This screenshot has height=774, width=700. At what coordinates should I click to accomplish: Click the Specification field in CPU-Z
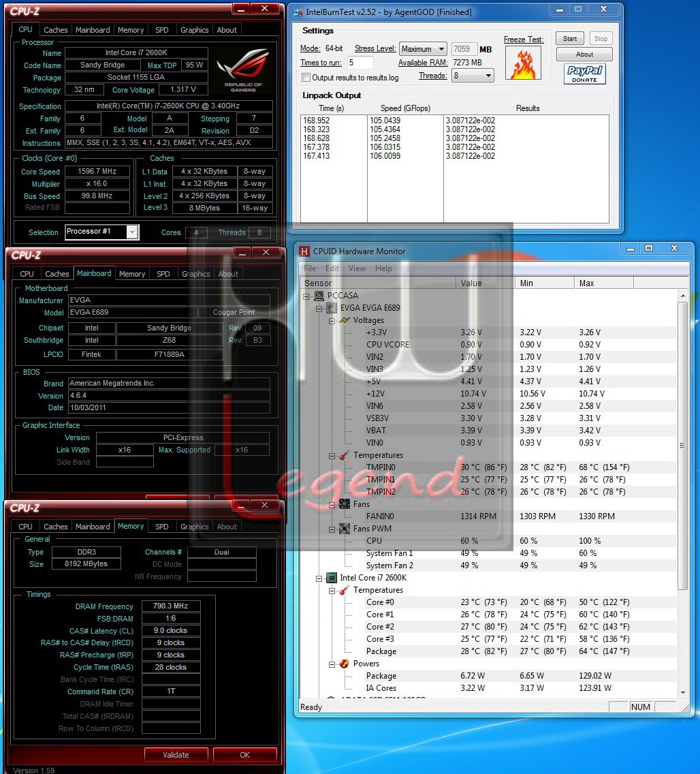point(169,106)
